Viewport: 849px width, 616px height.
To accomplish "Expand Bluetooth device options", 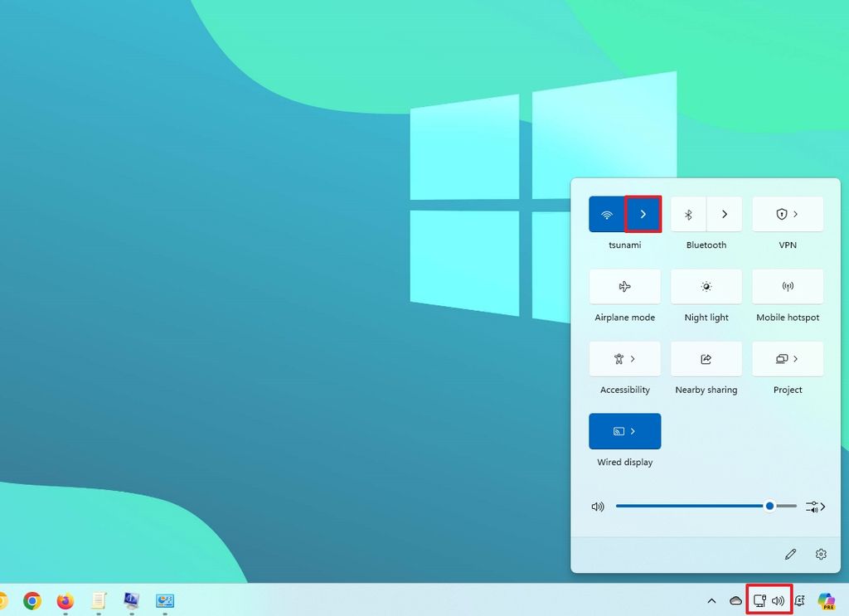I will (x=725, y=214).
